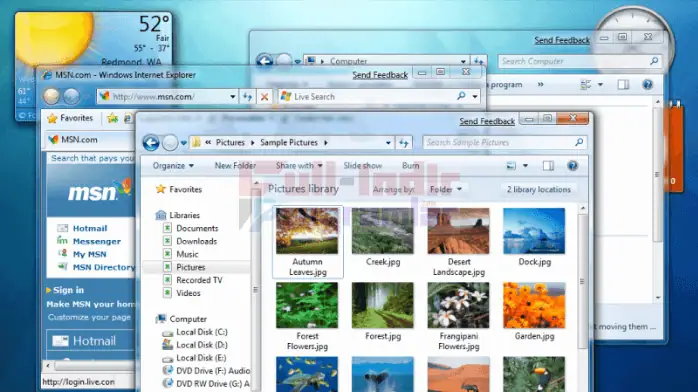This screenshot has height=392, width=698.
Task: Send Feedback link in Internet Explorer window
Action: (380, 75)
